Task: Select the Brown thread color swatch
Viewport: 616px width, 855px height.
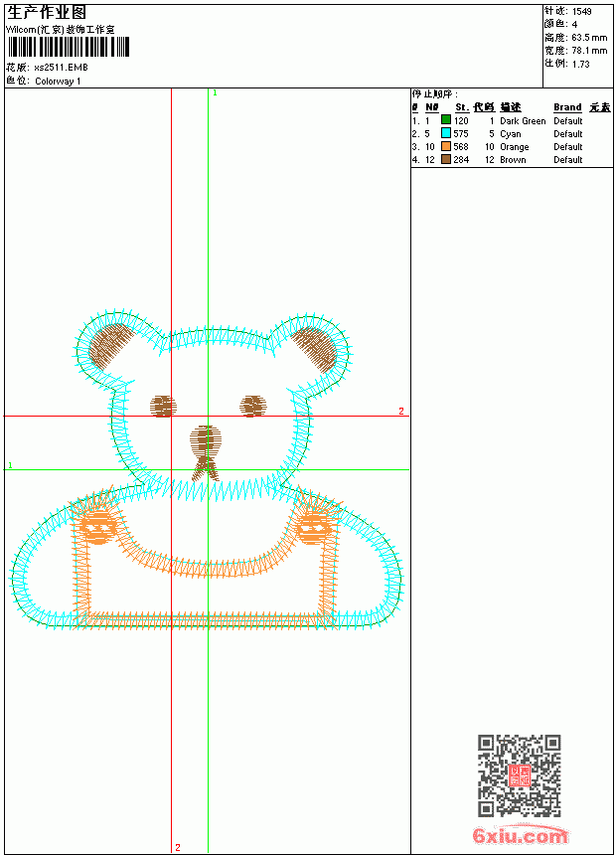Action: (446, 159)
